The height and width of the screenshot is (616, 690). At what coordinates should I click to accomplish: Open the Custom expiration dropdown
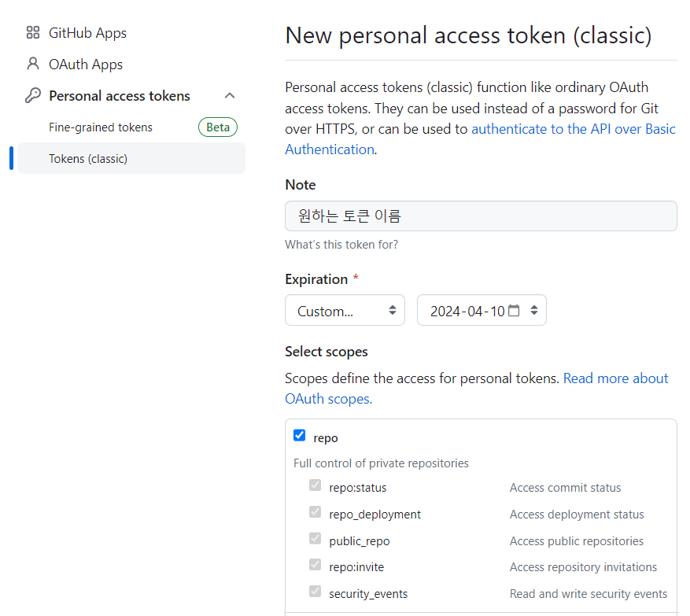click(345, 310)
